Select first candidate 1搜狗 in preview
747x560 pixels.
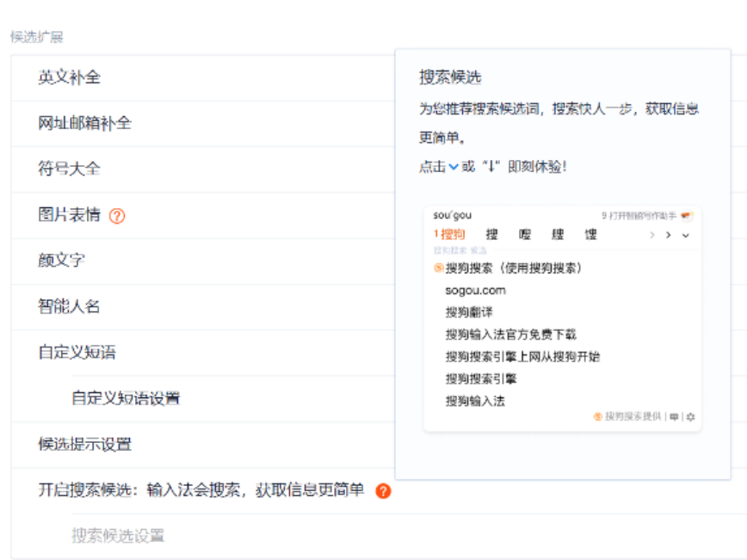[x=449, y=234]
